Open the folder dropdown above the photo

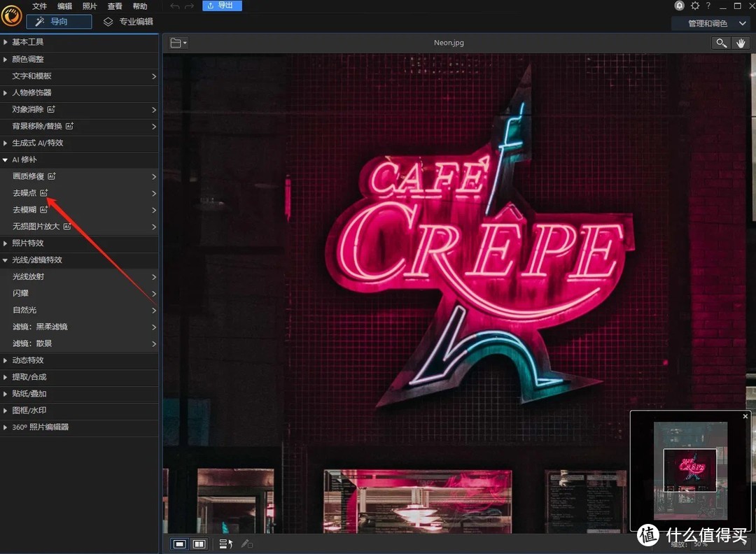(178, 43)
